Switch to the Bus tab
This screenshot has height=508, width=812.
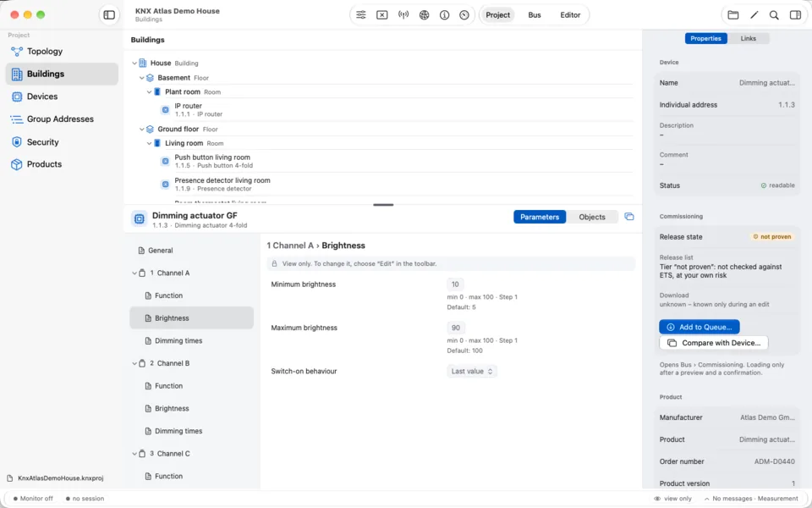[535, 15]
